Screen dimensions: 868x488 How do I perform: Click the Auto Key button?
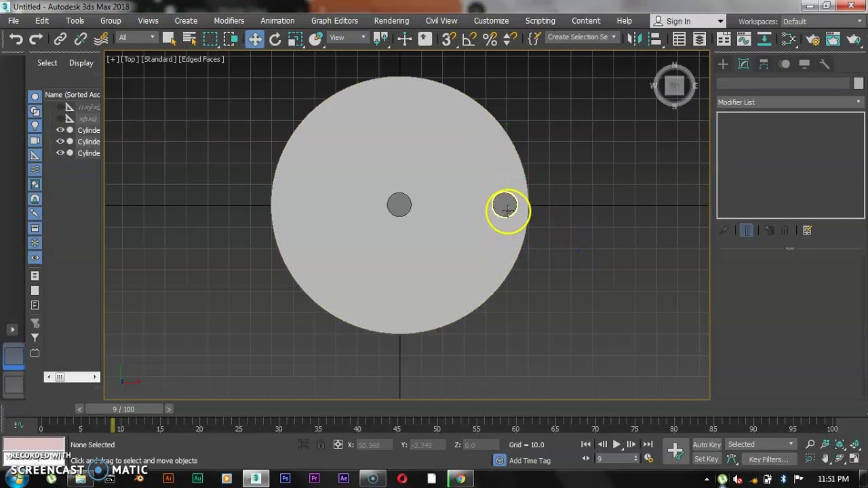coord(707,445)
